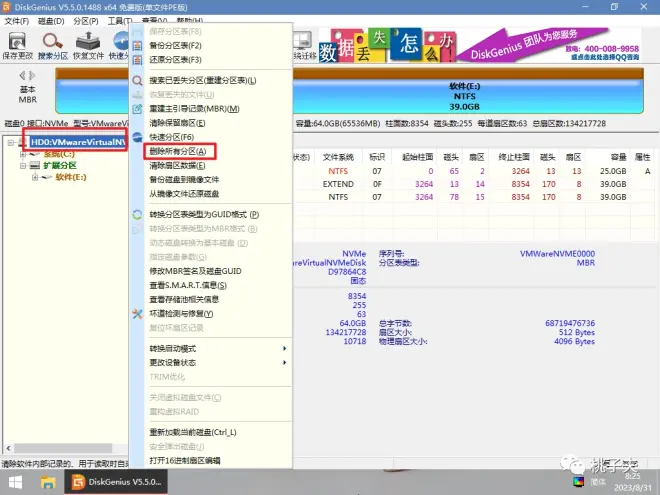The height and width of the screenshot is (495, 660).
Task: Click the Search Partitions (搜索分区) magnifier icon
Action: pyautogui.click(x=53, y=42)
